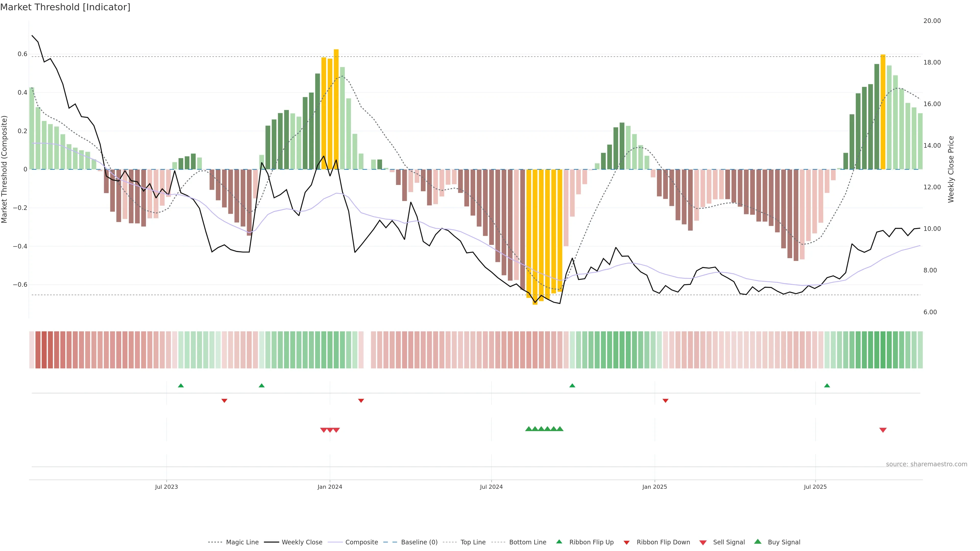Click the Weekly Close Price axis label
Viewport: 980px width, 551px height.
(951, 169)
